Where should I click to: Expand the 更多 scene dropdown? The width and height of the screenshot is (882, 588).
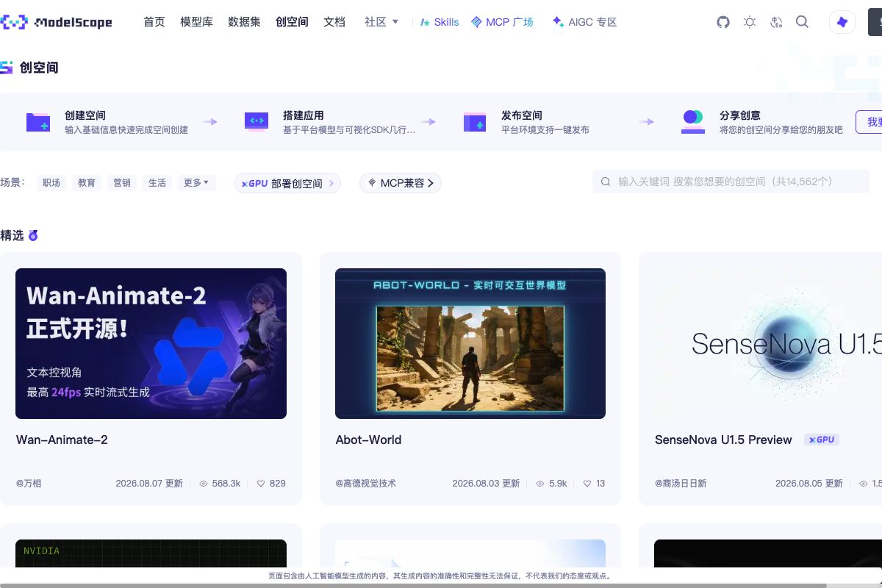196,183
